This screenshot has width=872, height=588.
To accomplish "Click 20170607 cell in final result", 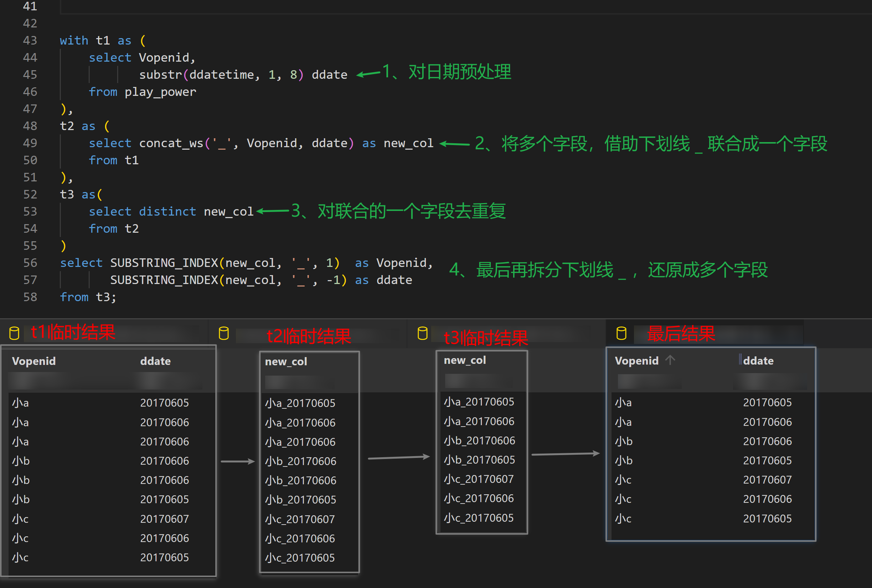I will point(767,480).
